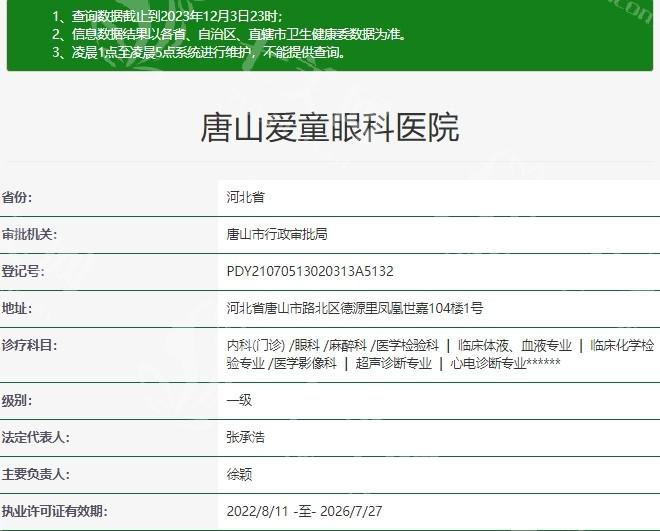Click the name 徐颖
Screen dimensions: 660x531
click(239, 474)
